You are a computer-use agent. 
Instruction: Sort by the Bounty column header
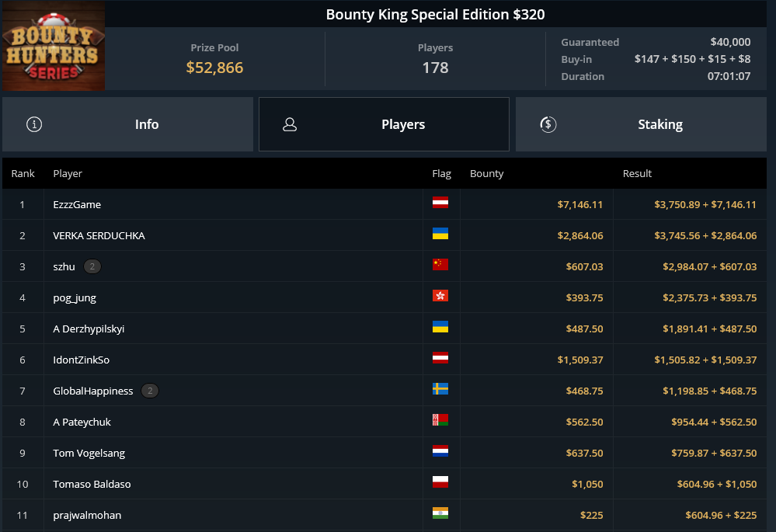(x=486, y=174)
